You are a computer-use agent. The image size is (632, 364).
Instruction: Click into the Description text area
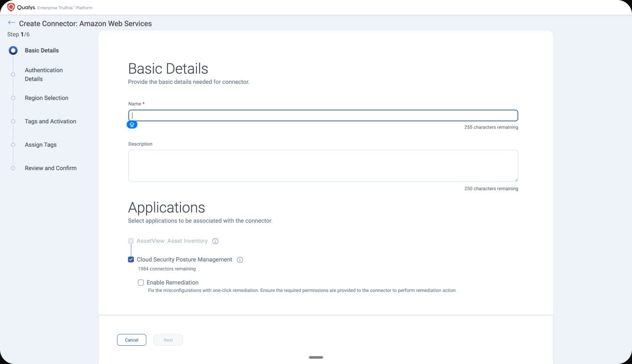coord(323,166)
